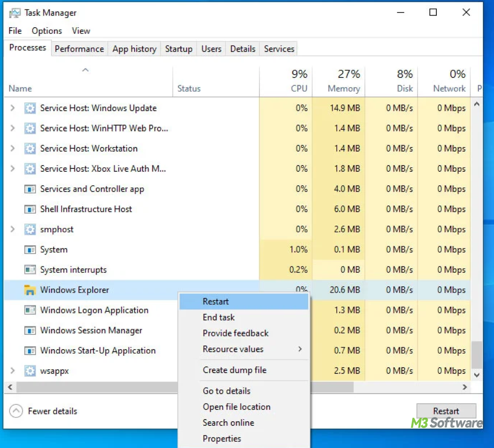Open the Resource values submenu arrow
This screenshot has width=494, height=448.
coord(300,349)
